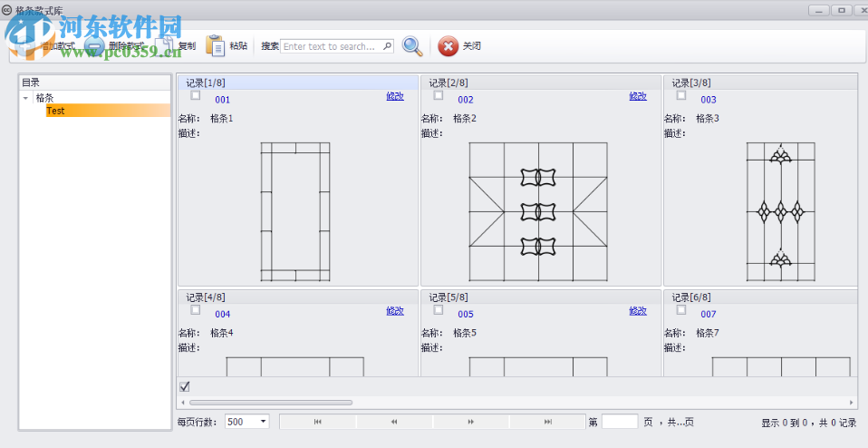
Task: Click name value 格条5
Action: (x=465, y=334)
